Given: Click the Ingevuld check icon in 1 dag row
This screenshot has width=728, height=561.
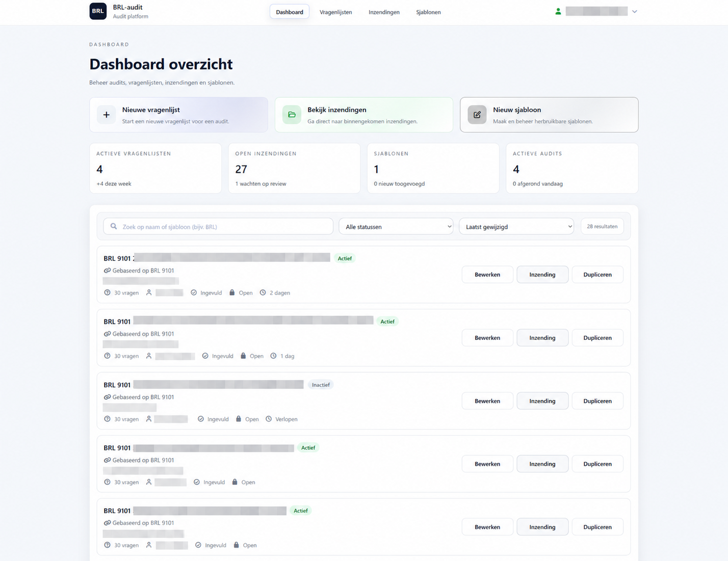Looking at the screenshot, I should tap(205, 356).
